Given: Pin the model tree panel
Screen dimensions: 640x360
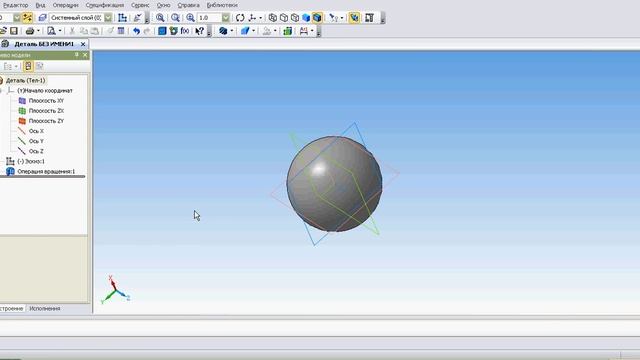Looking at the screenshot, I should coord(77,55).
